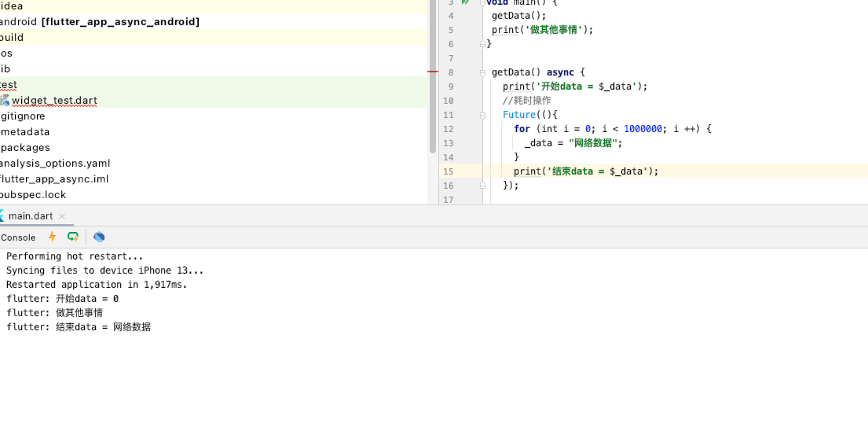868x438 pixels.
Task: Click the fold end marker on line 16
Action: pyautogui.click(x=483, y=186)
